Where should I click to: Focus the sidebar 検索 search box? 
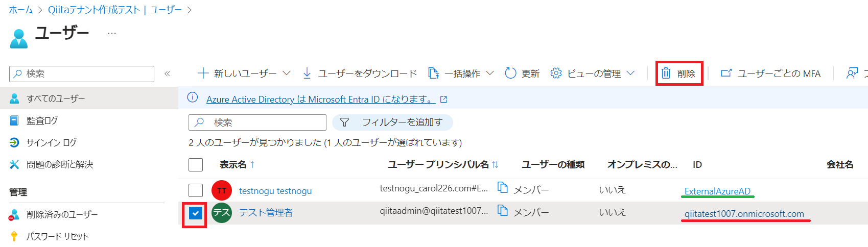coord(82,73)
